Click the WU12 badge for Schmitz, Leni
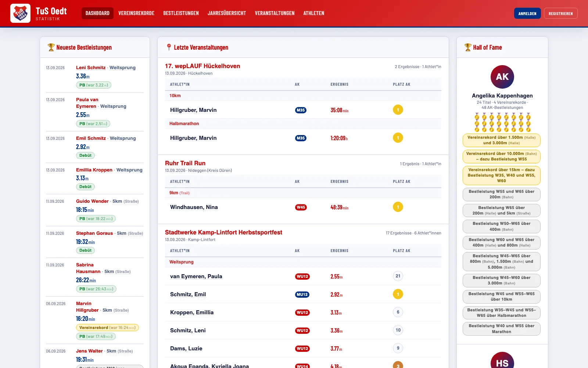588x368 pixels. pyautogui.click(x=302, y=330)
